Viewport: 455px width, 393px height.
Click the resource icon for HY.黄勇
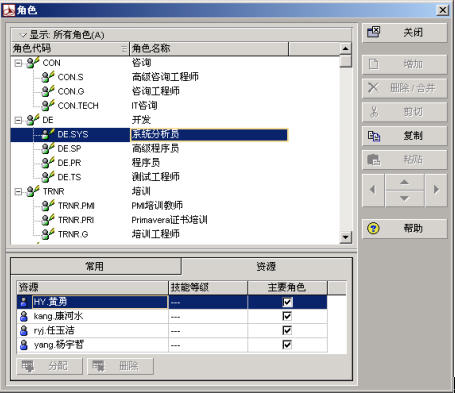(24, 302)
